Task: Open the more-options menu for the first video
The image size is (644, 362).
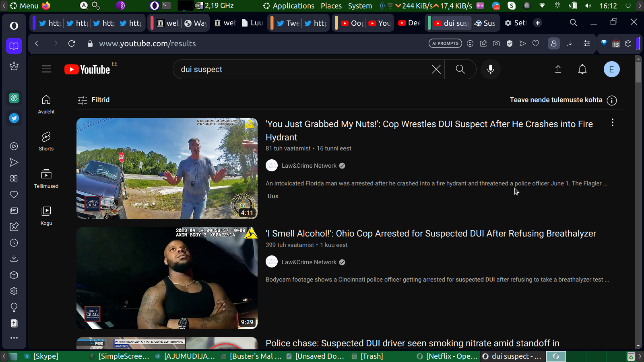Action: click(613, 123)
